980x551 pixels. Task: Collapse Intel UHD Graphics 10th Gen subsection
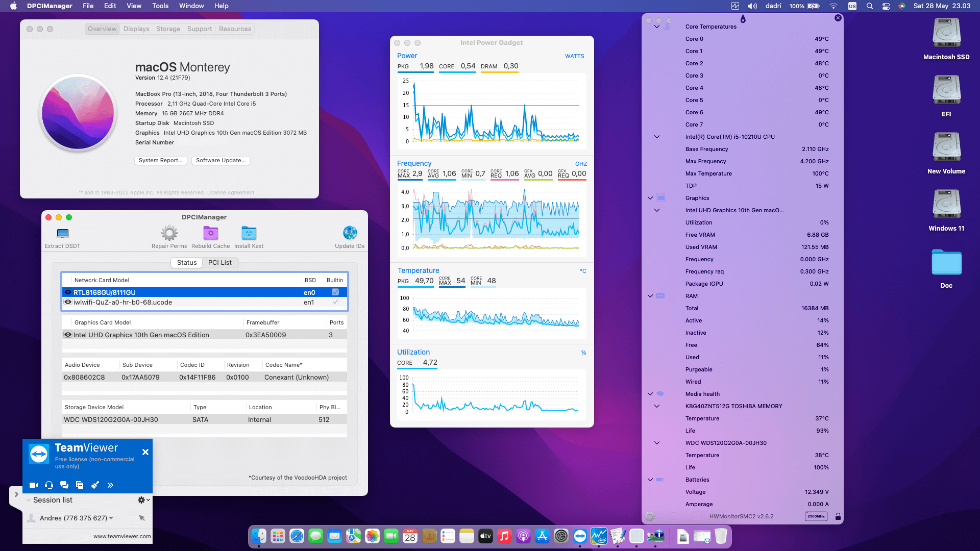pyautogui.click(x=657, y=210)
